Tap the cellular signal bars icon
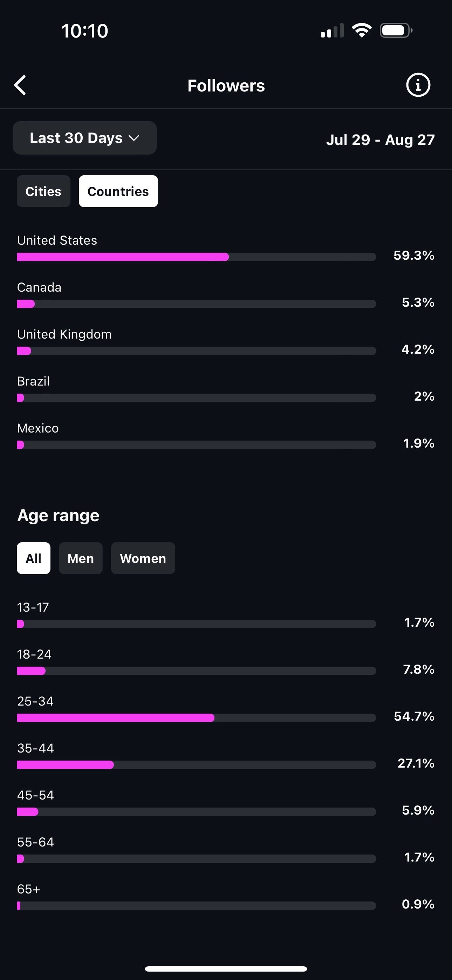Image resolution: width=452 pixels, height=980 pixels. [332, 30]
